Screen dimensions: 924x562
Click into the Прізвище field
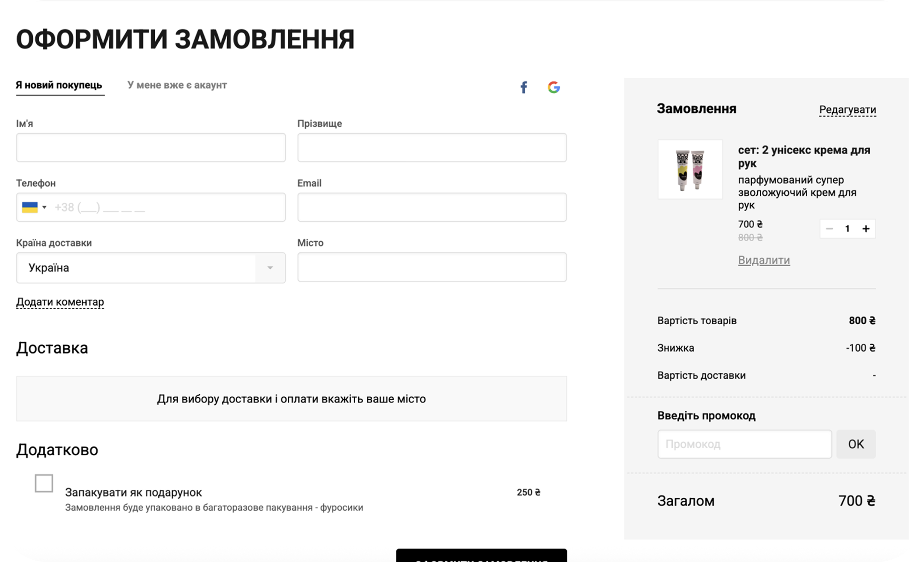(x=432, y=148)
